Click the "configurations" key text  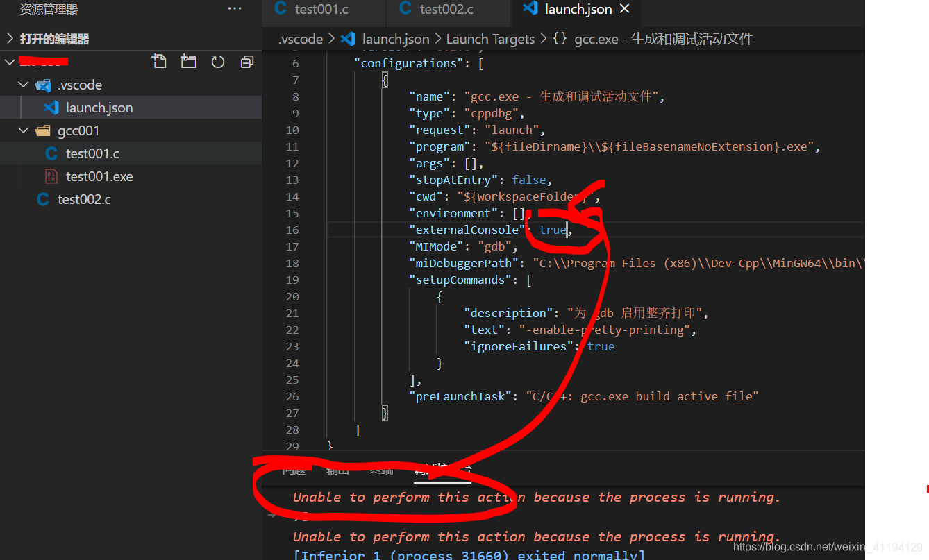click(409, 63)
